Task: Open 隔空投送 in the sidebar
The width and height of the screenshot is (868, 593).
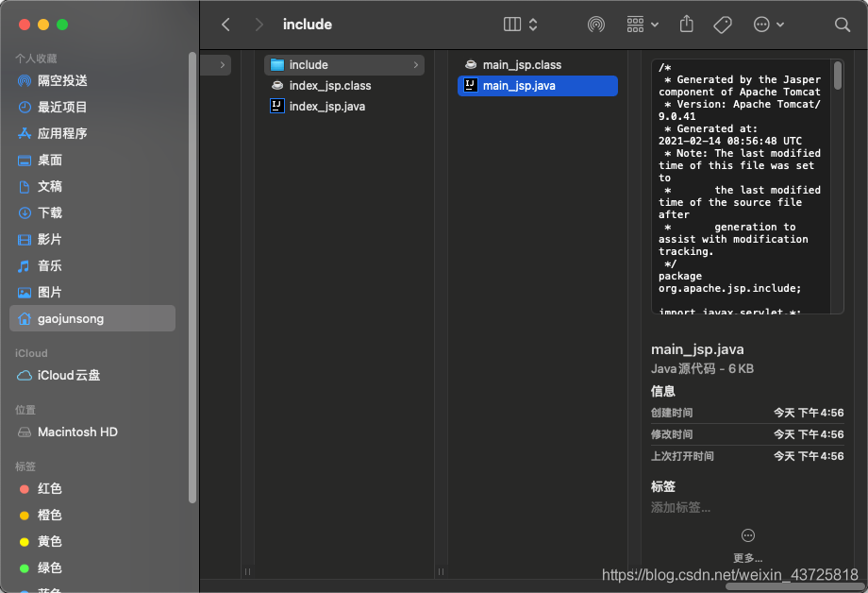Action: [x=92, y=81]
